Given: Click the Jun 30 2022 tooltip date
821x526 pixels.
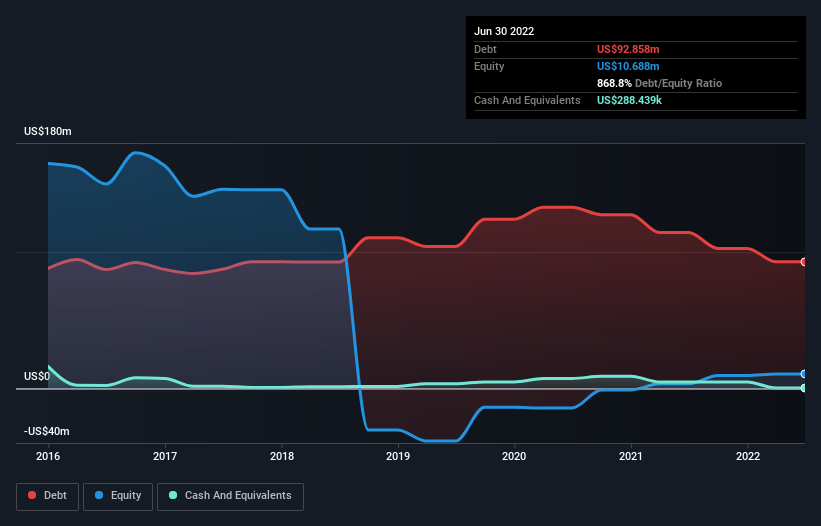Looking at the screenshot, I should pos(504,31).
